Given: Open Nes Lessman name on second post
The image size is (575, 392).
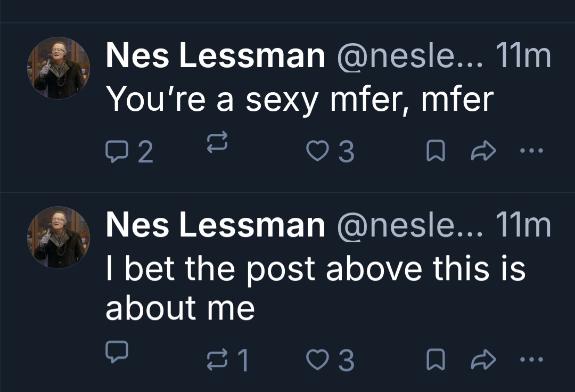Looking at the screenshot, I should click(x=215, y=225).
